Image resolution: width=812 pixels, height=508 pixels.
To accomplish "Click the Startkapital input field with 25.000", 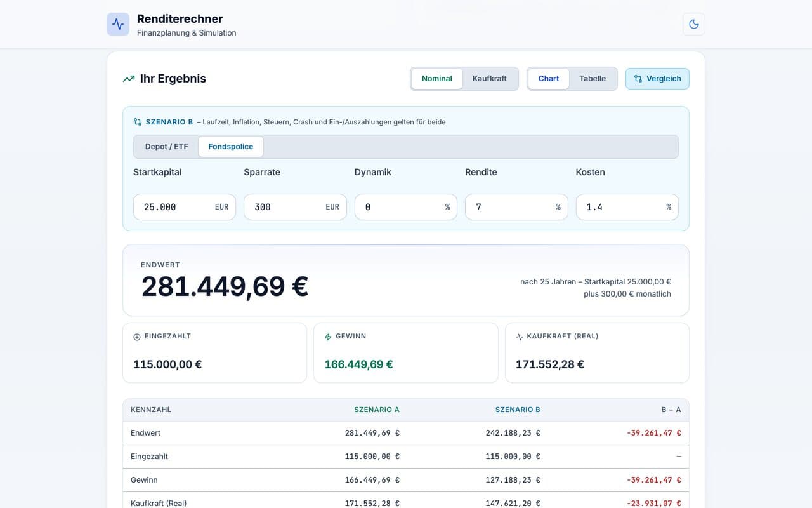I will click(x=185, y=207).
